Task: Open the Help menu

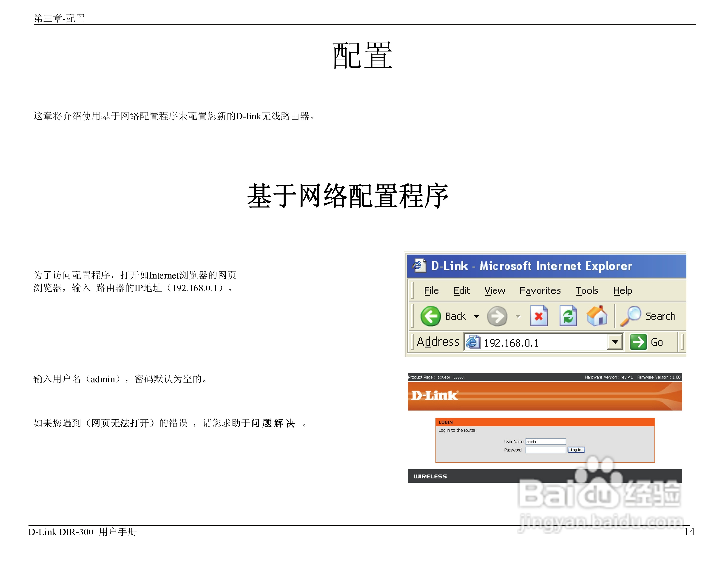Action: point(622,290)
